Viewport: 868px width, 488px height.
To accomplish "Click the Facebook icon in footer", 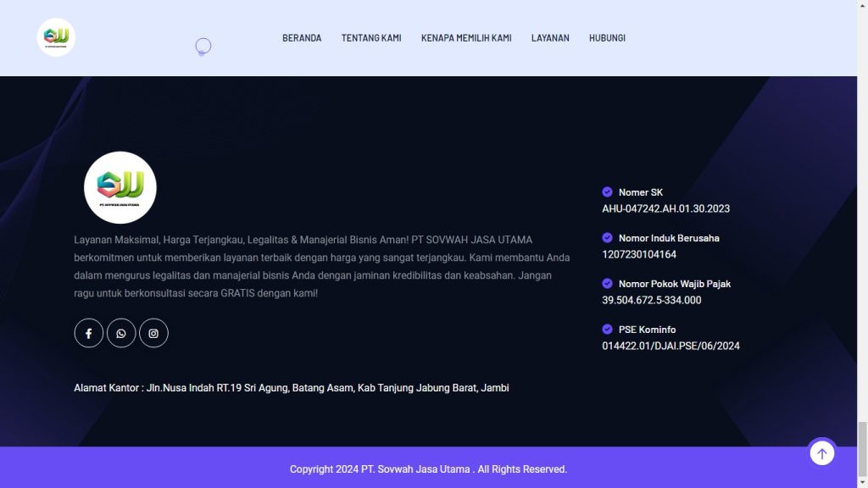I will point(89,333).
